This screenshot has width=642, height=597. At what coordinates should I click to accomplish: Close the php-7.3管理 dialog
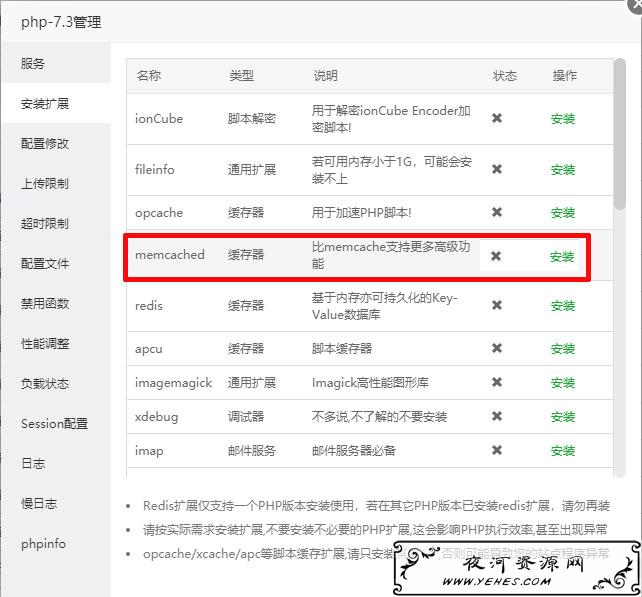(x=635, y=5)
